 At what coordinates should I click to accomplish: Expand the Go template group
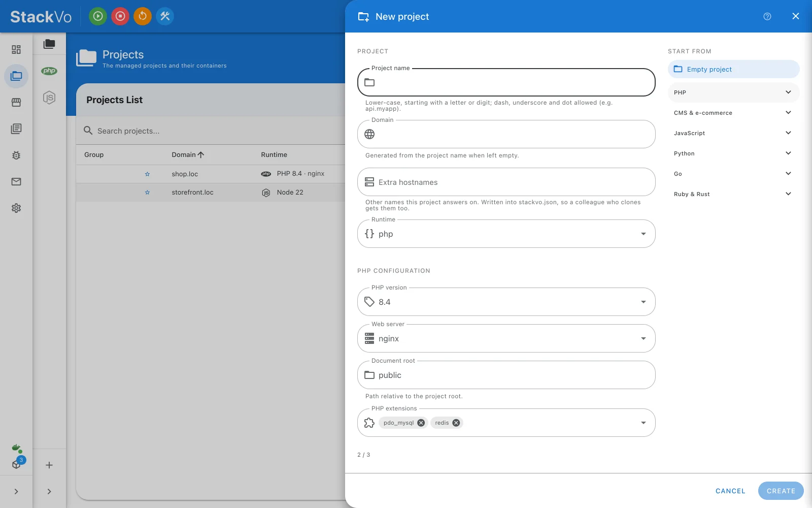pyautogui.click(x=733, y=174)
